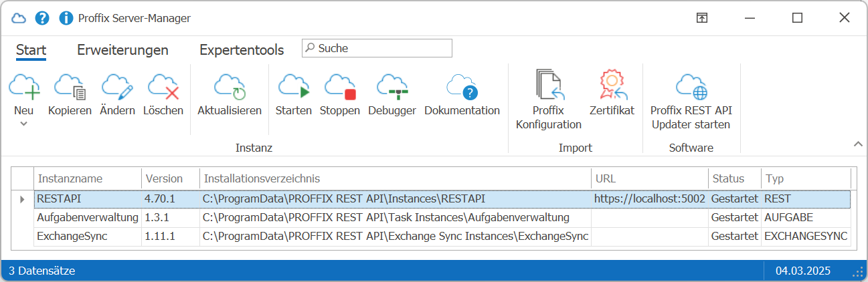Viewport: 868px width, 282px height.
Task: Start Proffix REST API Updater
Action: pos(691,100)
